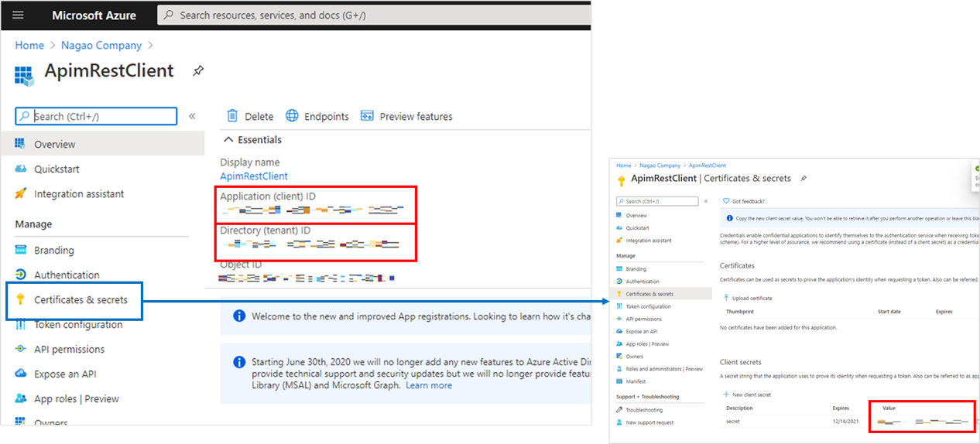Focus the 'Search resources, services, and docs' box
This screenshot has width=980, height=444.
pyautogui.click(x=374, y=15)
